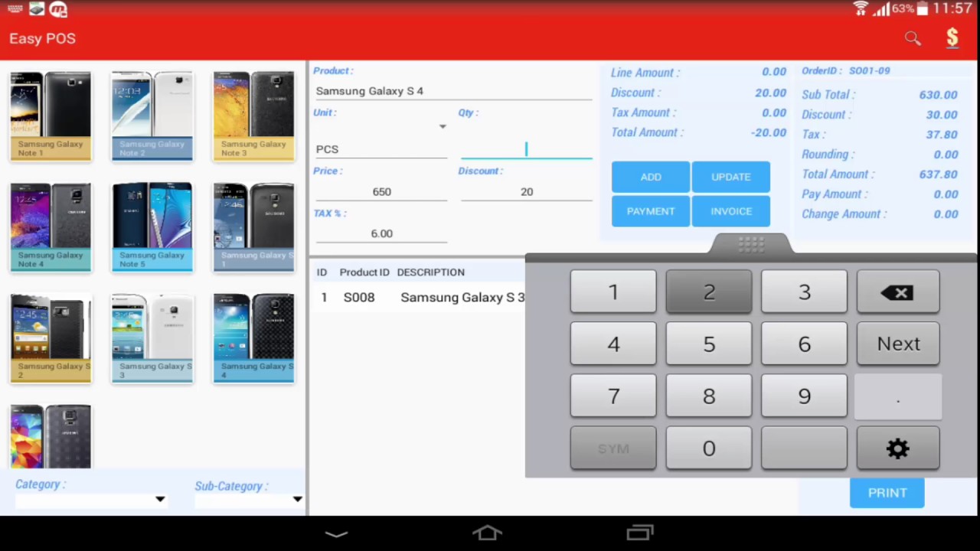Screen dimensions: 980x551
Task: Click the INVOICE button
Action: click(731, 211)
